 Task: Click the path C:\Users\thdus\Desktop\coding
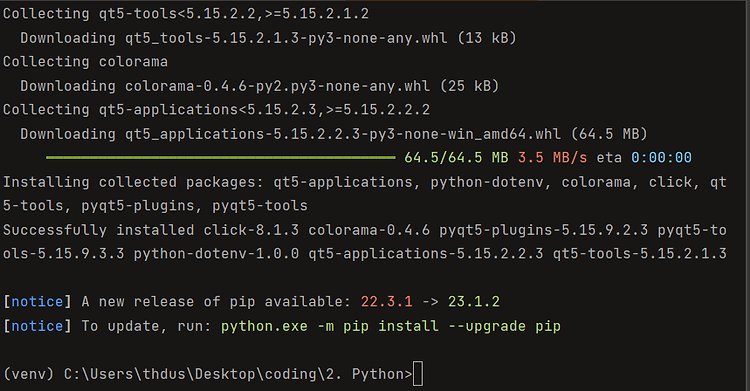pos(190,374)
